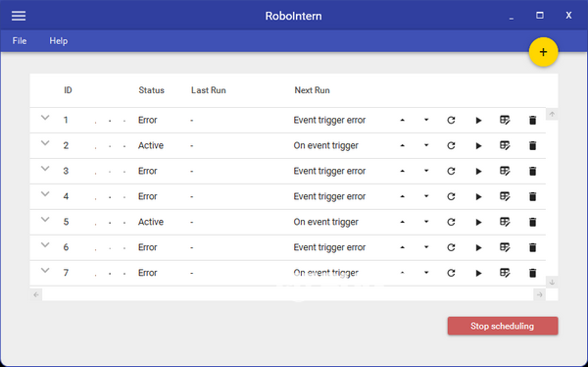This screenshot has height=367, width=588.
Task: Refresh task 6 with reload icon
Action: point(451,247)
